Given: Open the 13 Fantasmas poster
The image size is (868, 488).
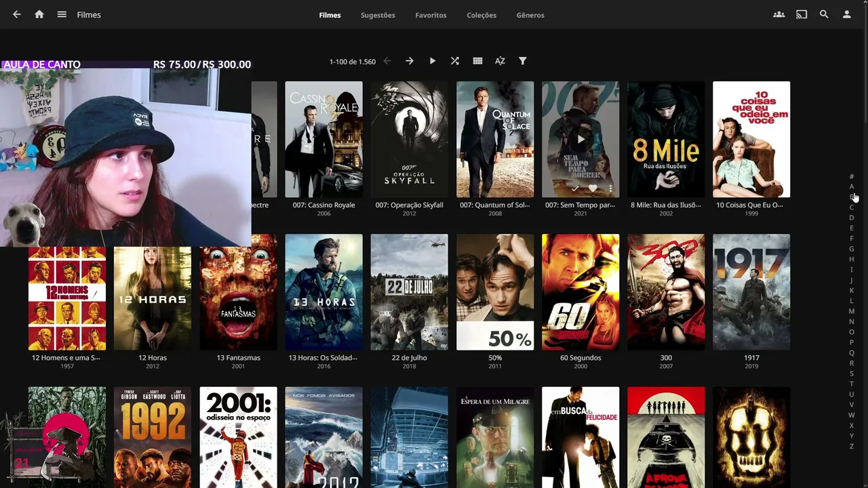Looking at the screenshot, I should coord(239,292).
